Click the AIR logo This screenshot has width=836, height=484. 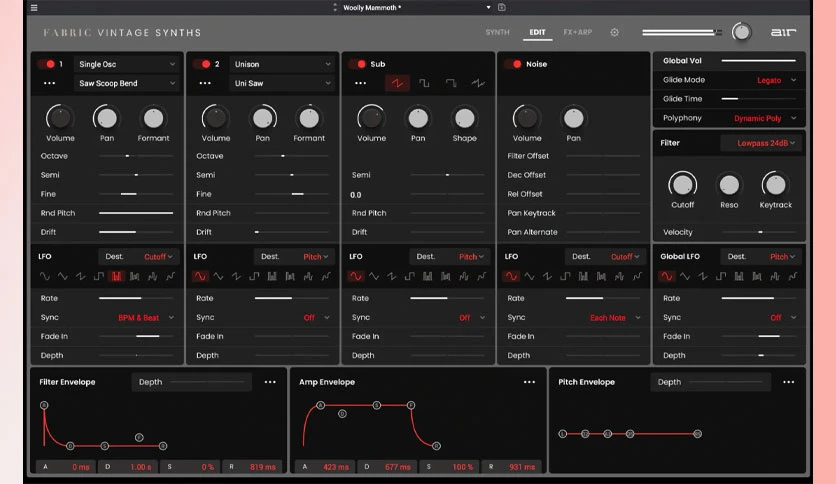[783, 33]
